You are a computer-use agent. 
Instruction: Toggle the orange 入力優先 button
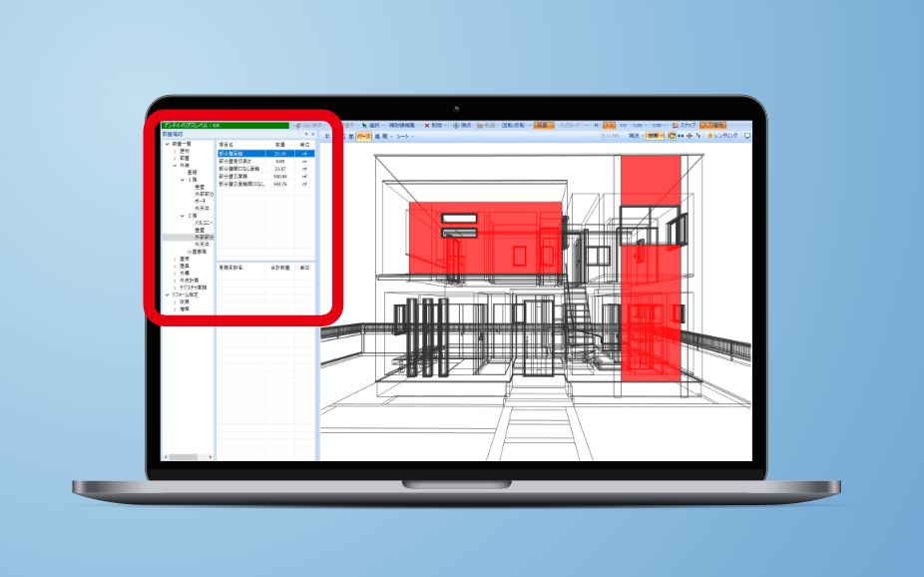714,126
